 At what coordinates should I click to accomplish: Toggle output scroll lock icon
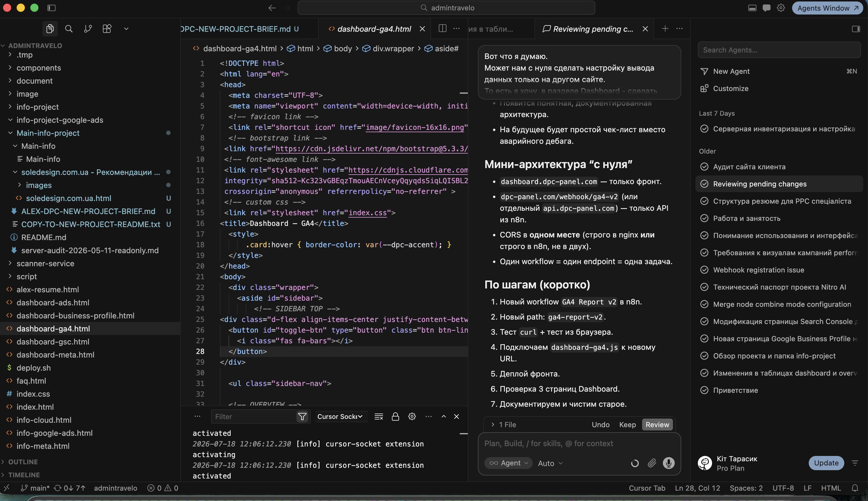click(395, 417)
